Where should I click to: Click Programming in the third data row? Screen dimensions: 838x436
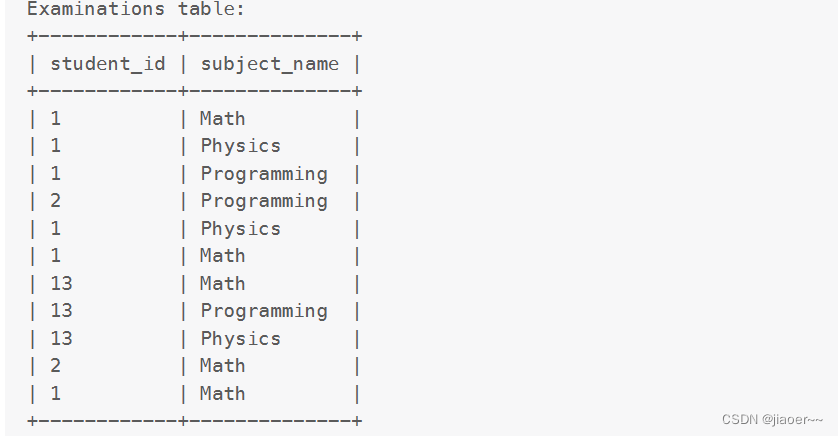pos(264,174)
